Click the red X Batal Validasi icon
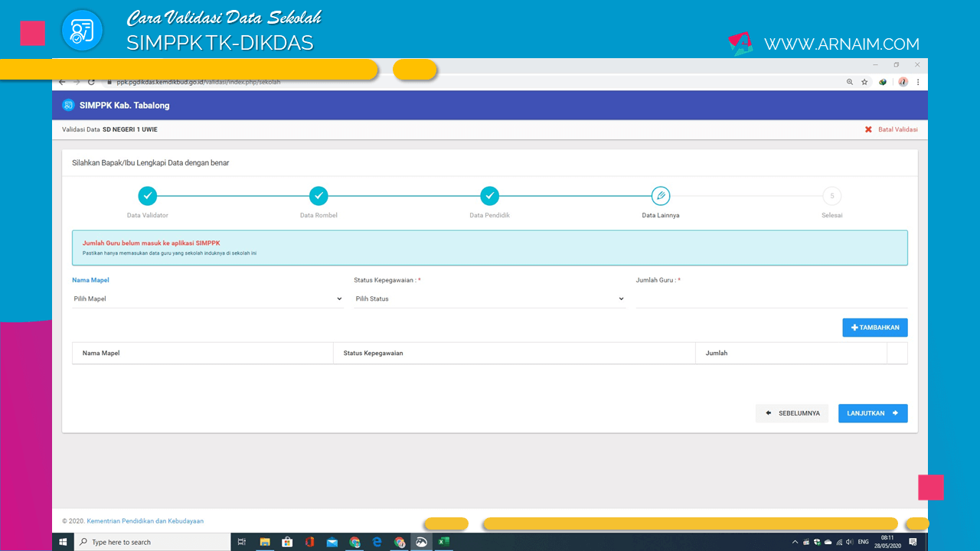Viewport: 980px width, 551px height. pos(868,129)
